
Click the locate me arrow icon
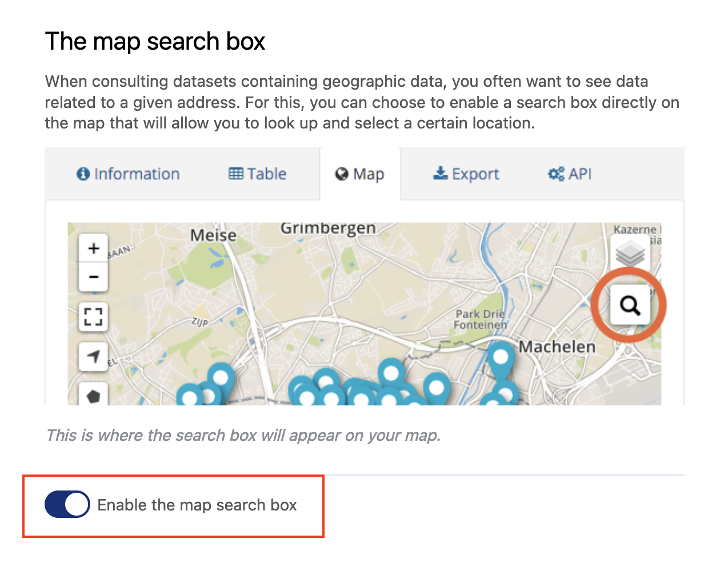click(93, 356)
